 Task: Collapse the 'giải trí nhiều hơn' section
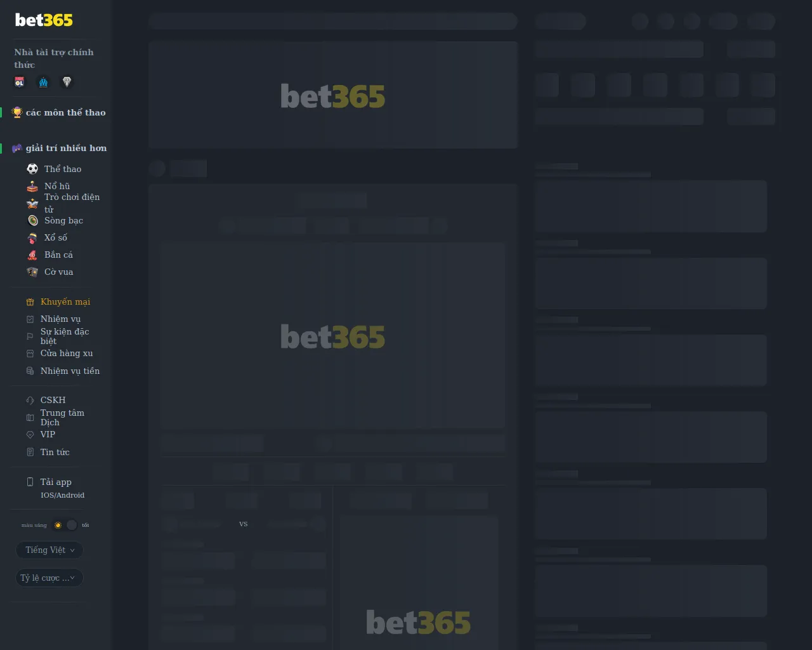pos(66,148)
